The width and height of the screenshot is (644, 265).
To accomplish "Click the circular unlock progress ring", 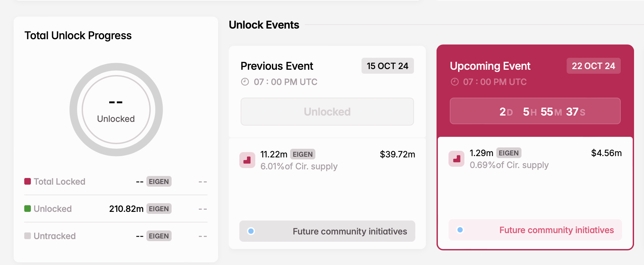I will click(116, 110).
